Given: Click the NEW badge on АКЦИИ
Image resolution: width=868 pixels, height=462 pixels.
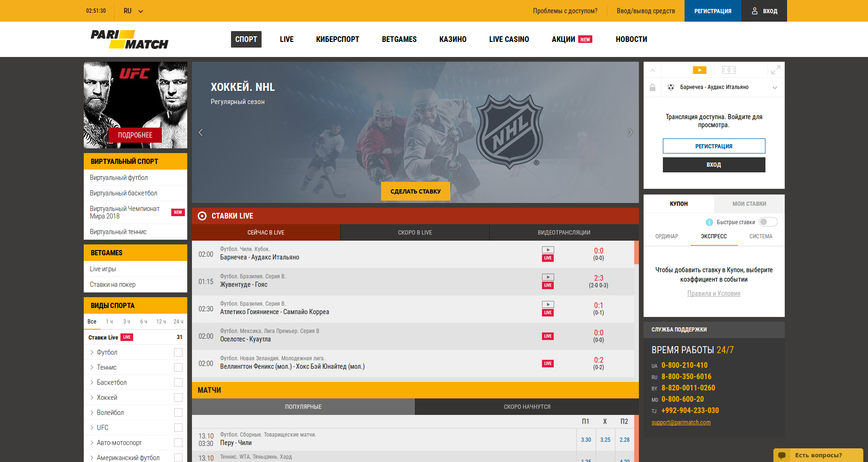Looking at the screenshot, I should tap(585, 40).
